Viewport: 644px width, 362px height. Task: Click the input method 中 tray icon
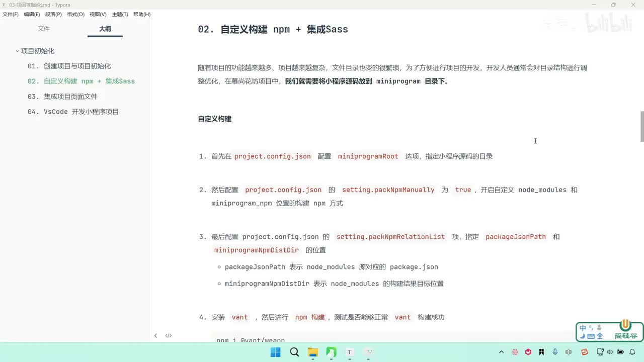(569, 352)
